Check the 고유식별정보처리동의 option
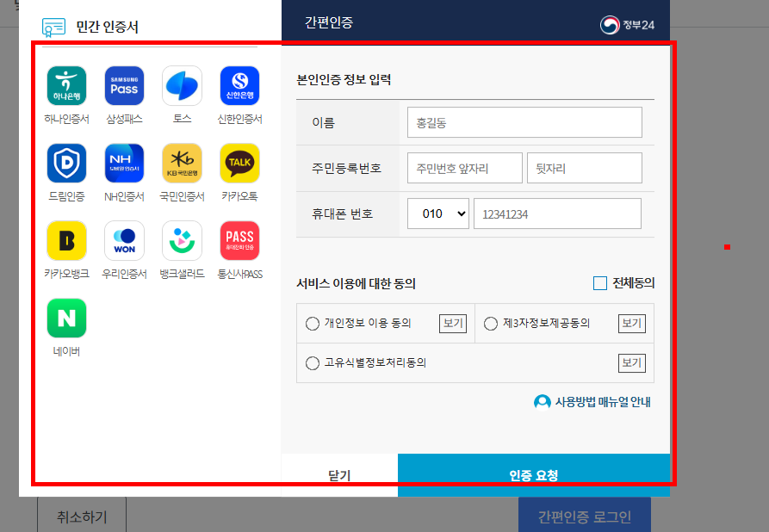Screen dimensions: 769x532 coord(311,363)
